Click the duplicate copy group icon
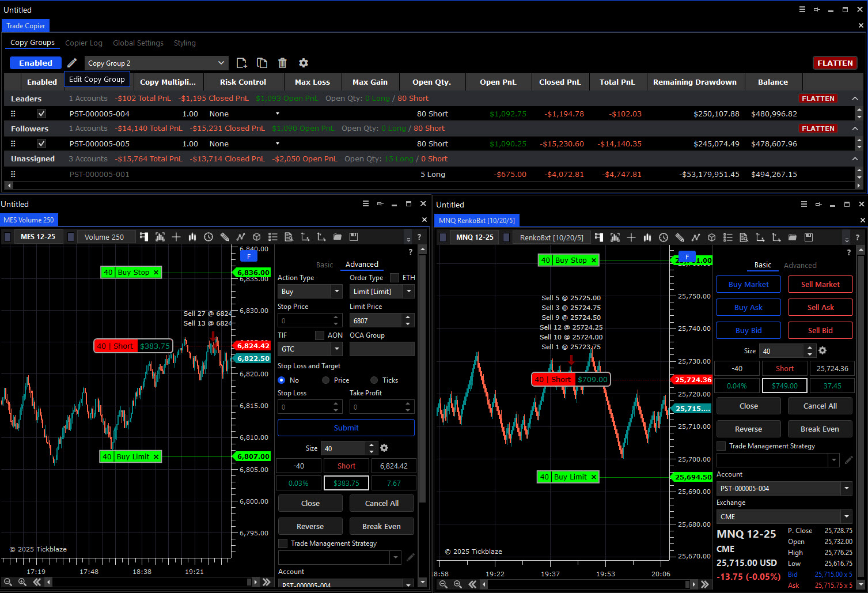This screenshot has width=868, height=593. pyautogui.click(x=262, y=63)
